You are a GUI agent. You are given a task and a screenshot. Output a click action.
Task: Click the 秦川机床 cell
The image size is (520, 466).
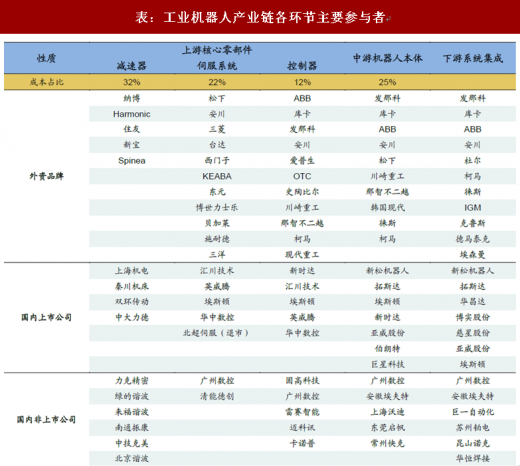131,286
